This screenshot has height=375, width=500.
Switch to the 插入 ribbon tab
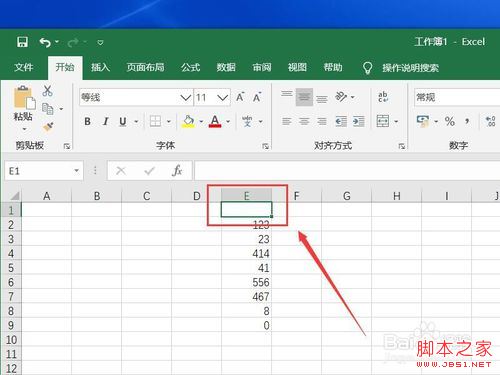[100, 67]
